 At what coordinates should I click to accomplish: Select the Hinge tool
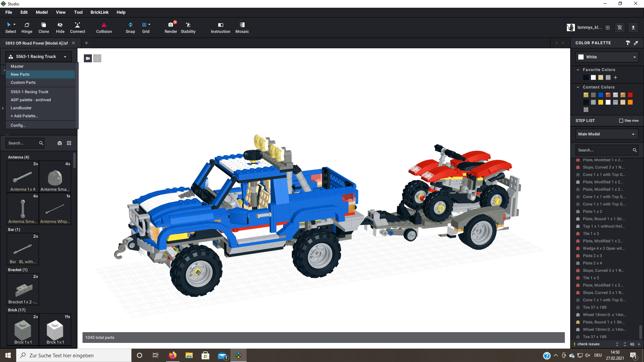click(27, 27)
